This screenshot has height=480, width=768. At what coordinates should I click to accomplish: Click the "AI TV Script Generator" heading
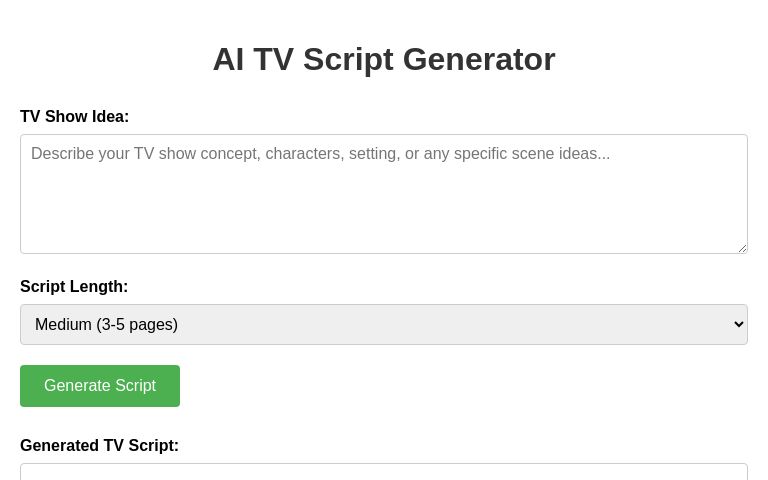click(384, 59)
